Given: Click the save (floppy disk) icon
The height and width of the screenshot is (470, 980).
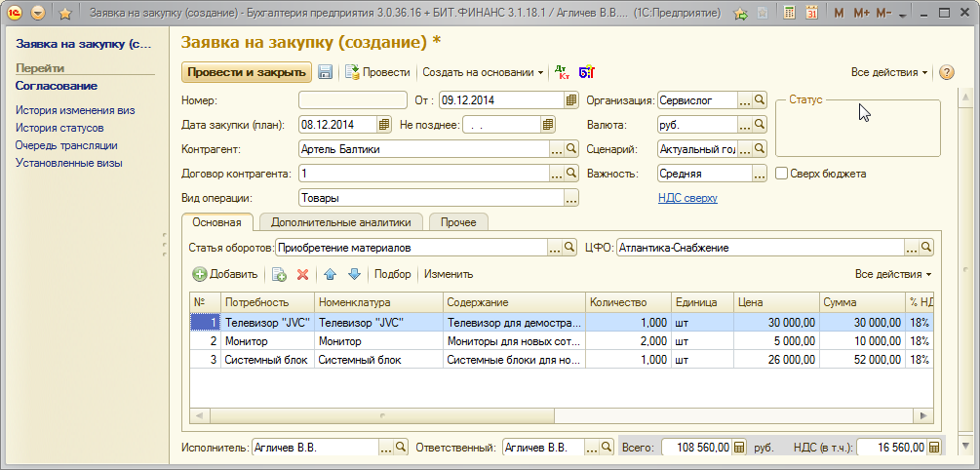Looking at the screenshot, I should 326,72.
